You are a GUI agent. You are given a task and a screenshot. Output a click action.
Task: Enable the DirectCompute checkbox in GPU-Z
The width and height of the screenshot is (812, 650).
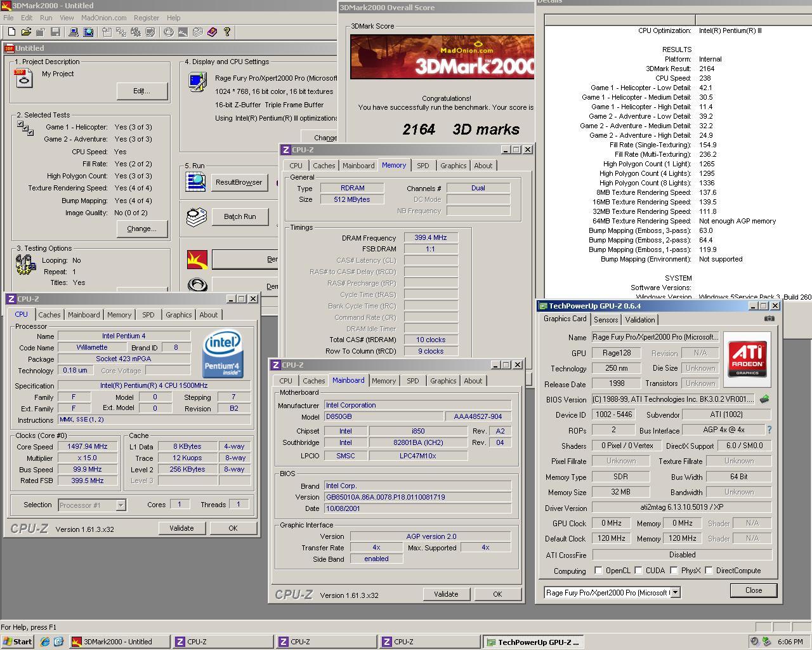[709, 571]
